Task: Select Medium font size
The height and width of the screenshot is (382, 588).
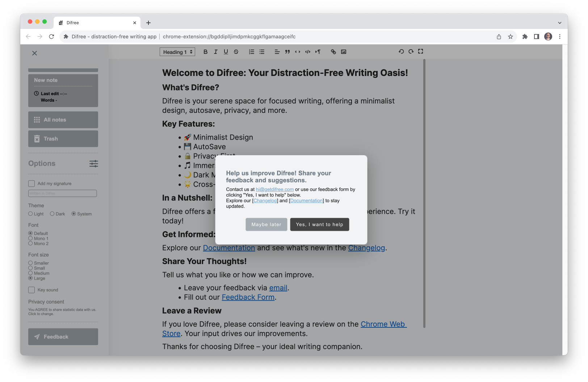Action: coord(30,273)
